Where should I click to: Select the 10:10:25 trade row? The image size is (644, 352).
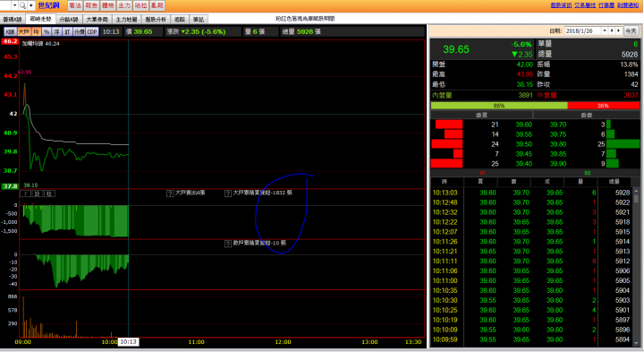point(531,310)
